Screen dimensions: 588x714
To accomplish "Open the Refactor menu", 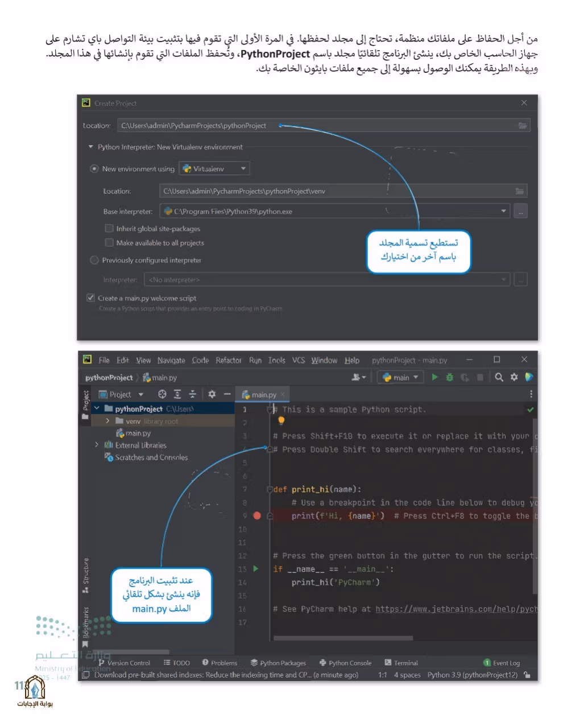I will [x=229, y=360].
